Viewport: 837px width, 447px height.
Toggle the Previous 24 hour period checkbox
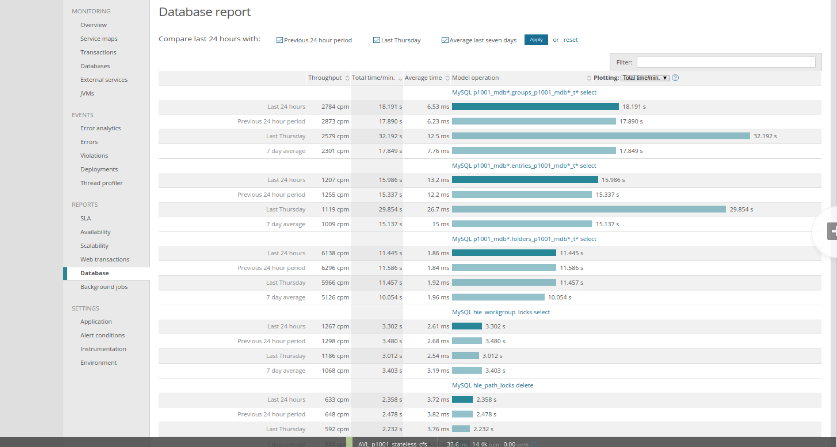[x=279, y=40]
